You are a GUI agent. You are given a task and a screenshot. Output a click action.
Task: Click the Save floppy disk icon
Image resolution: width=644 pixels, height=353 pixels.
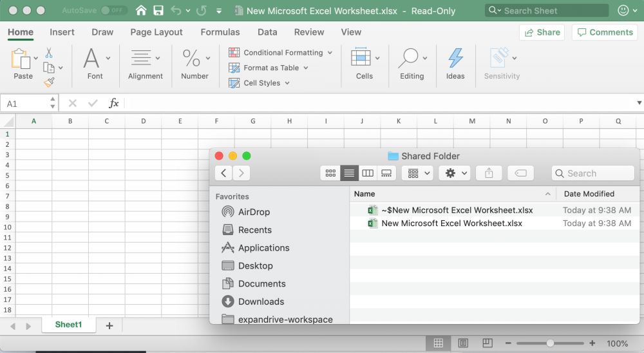158,11
